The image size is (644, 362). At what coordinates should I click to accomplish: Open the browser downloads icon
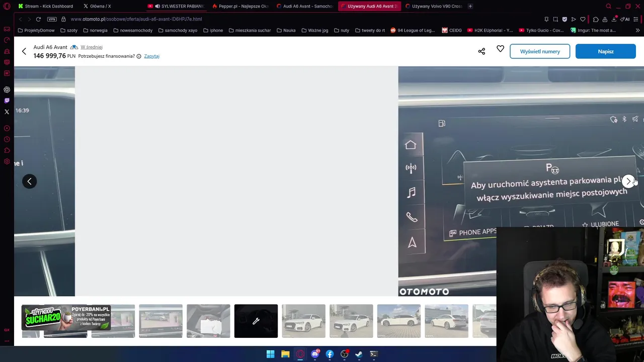(x=614, y=19)
